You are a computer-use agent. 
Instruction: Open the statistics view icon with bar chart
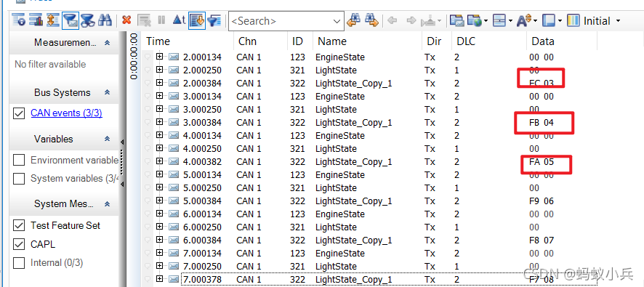tap(36, 20)
